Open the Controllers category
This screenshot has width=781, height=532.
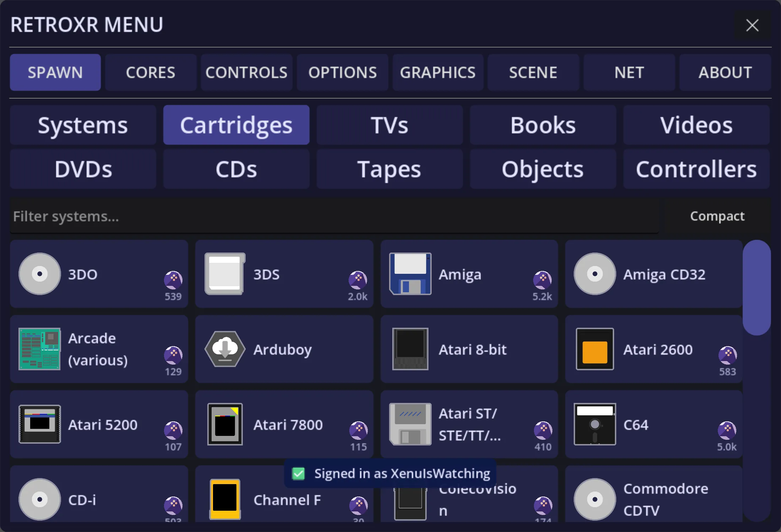(697, 169)
